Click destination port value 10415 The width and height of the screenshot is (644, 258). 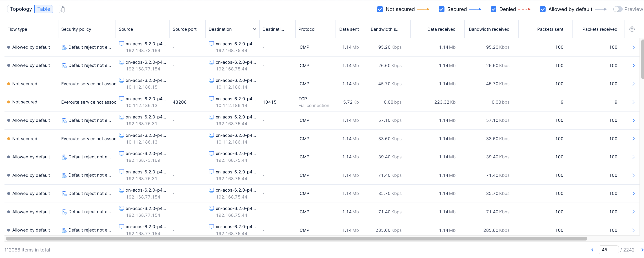269,102
